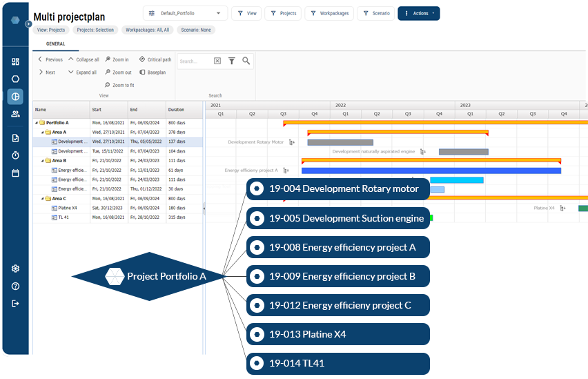Click the funnel filter icon beside search
Image resolution: width=588 pixels, height=379 pixels.
coord(232,61)
